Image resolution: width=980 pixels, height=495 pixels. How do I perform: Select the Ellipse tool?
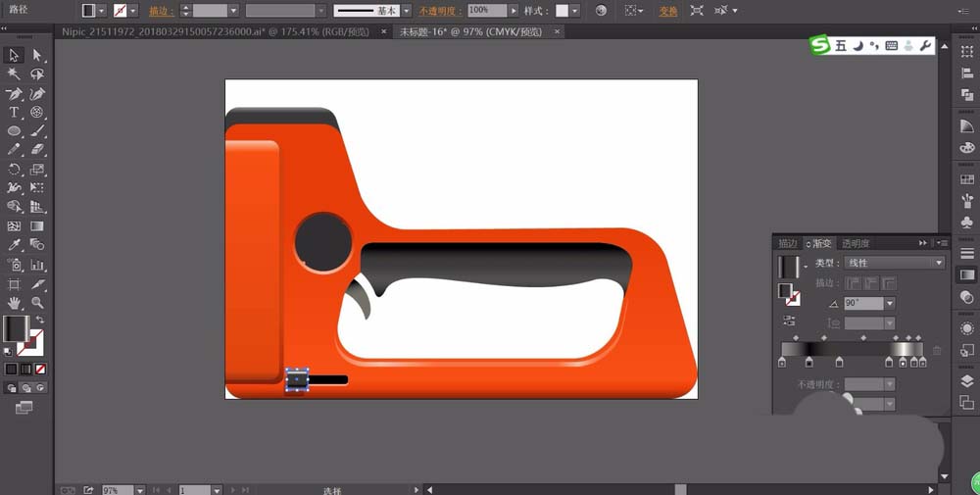14,131
